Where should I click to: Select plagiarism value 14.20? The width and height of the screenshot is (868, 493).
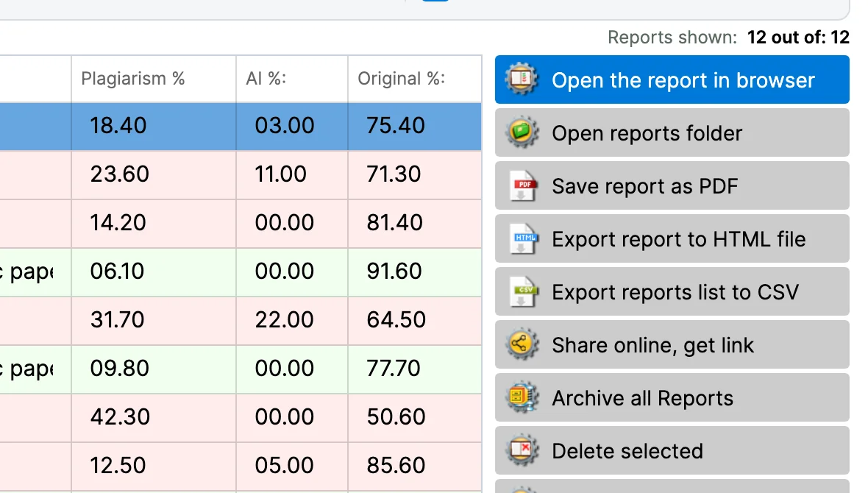click(118, 223)
